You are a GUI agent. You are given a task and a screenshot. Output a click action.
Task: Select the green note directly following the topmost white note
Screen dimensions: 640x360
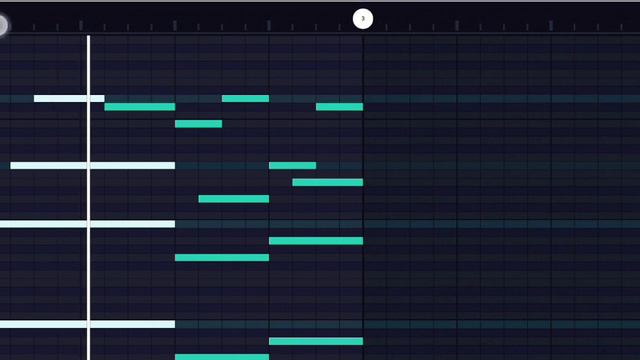point(140,107)
